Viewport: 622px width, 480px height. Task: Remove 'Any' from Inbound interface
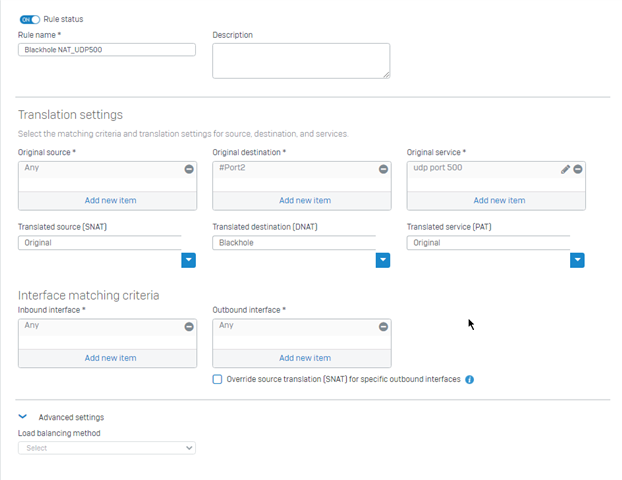pyautogui.click(x=189, y=326)
